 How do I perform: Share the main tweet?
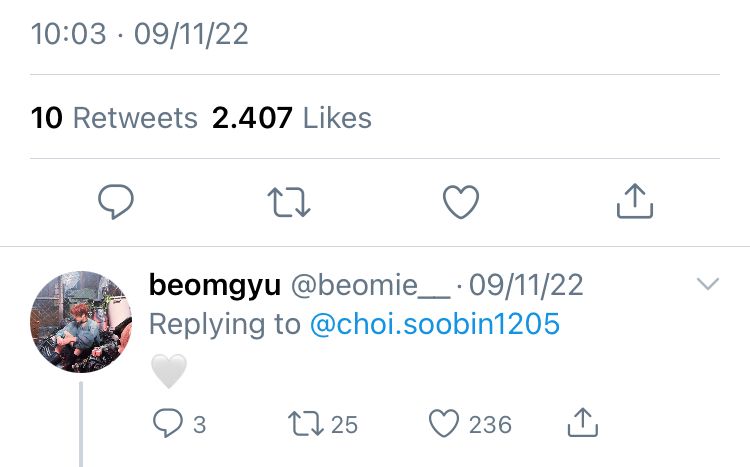pos(634,203)
